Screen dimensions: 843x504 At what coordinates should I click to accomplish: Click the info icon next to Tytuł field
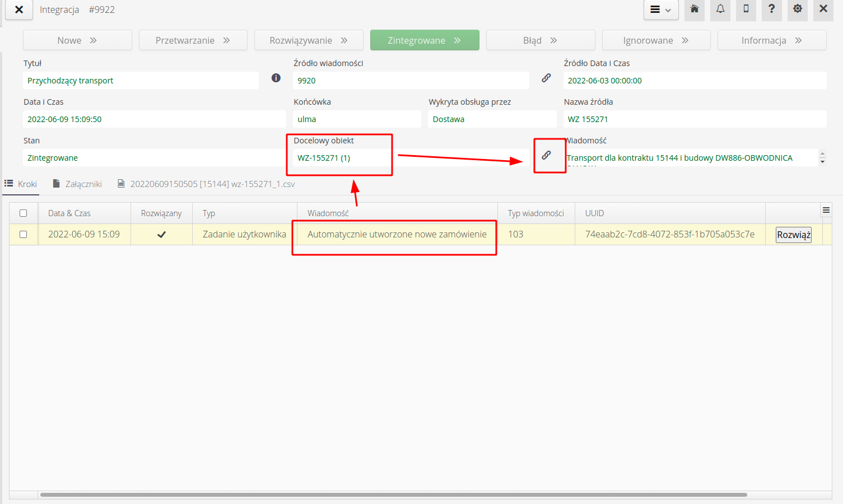(x=276, y=78)
